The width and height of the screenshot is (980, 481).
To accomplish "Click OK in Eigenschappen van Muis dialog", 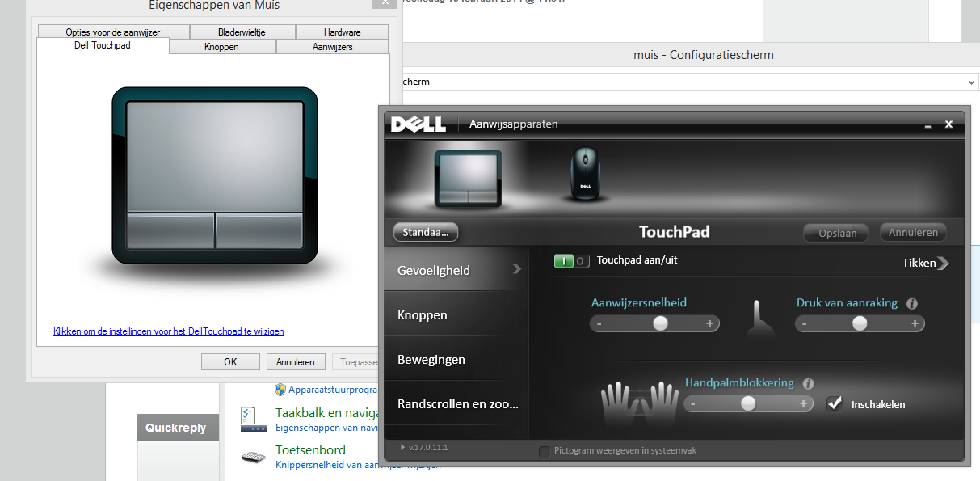I will 230,361.
